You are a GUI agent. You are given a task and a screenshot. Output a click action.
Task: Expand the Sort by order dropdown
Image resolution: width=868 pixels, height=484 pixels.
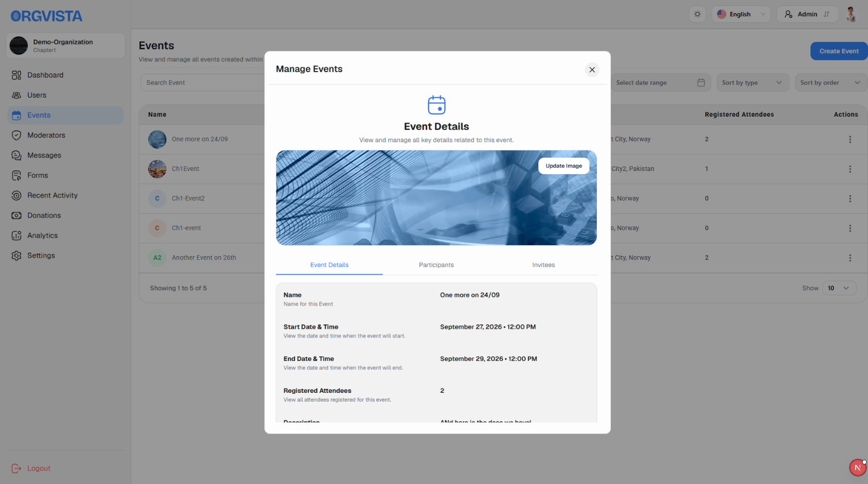[x=831, y=82]
